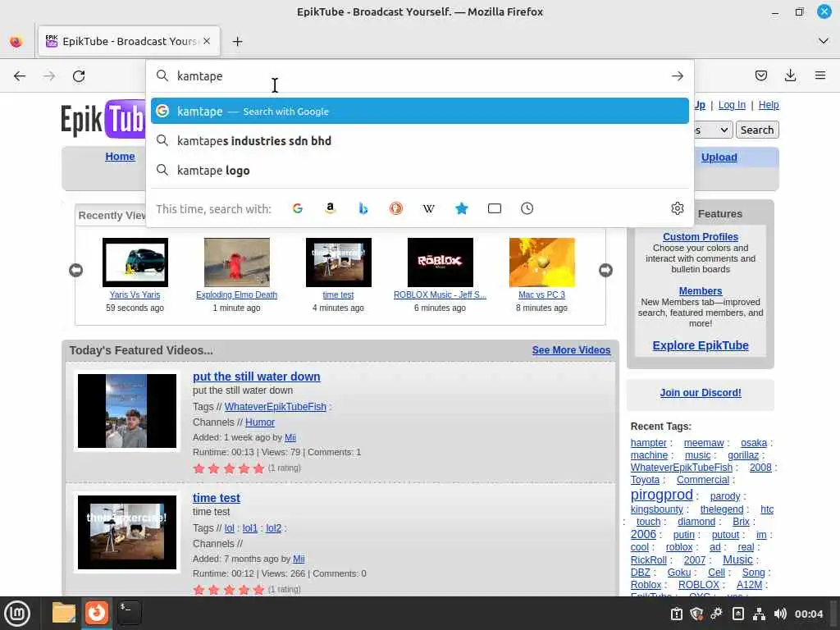The height and width of the screenshot is (630, 840).
Task: Open the Yaris Vs Yaris thumbnail
Action: [135, 262]
